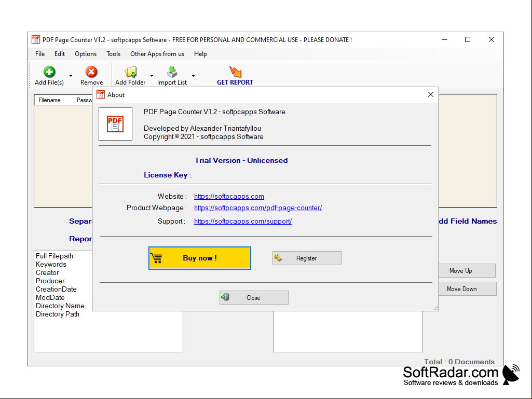Image resolution: width=532 pixels, height=399 pixels.
Task: Click the PDF app icon in main title bar
Action: tap(36, 40)
